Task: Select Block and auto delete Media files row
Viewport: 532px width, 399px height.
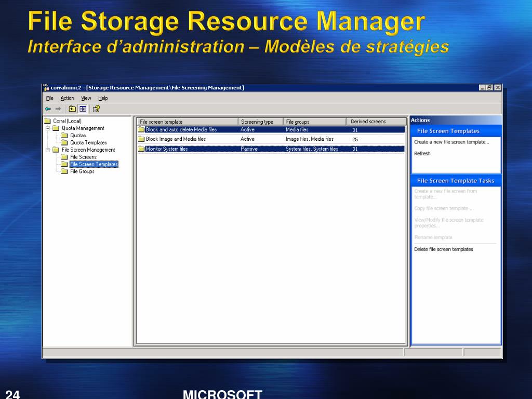Action: [x=271, y=129]
